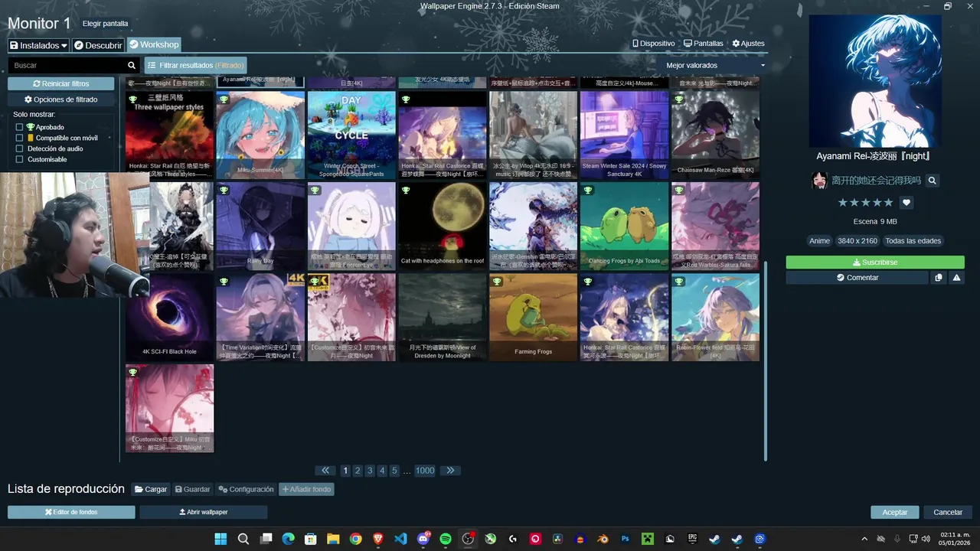
Task: Launch Microsoft Edge from taskbar
Action: point(289,539)
